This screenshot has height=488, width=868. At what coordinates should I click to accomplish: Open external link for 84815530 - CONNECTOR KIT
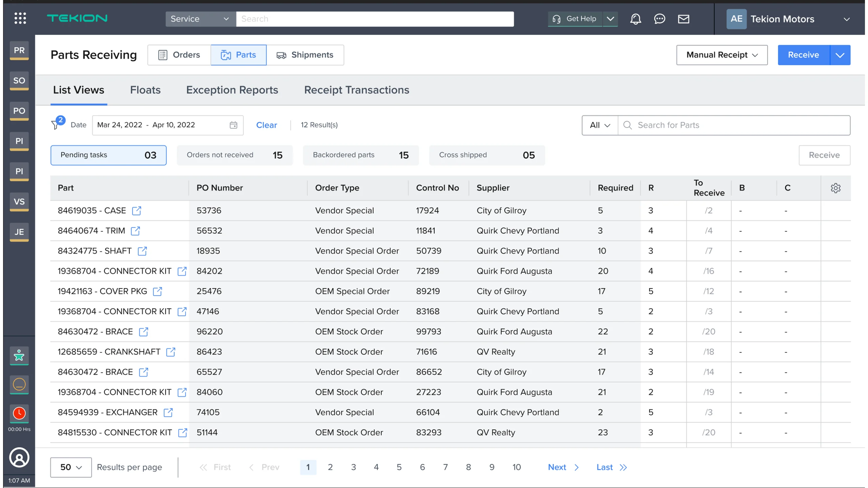(182, 433)
